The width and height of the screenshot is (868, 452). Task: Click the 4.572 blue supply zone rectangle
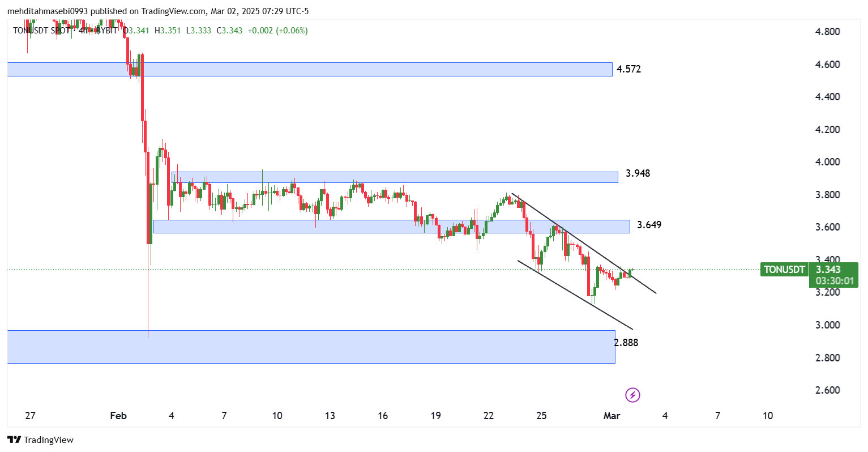[x=310, y=69]
